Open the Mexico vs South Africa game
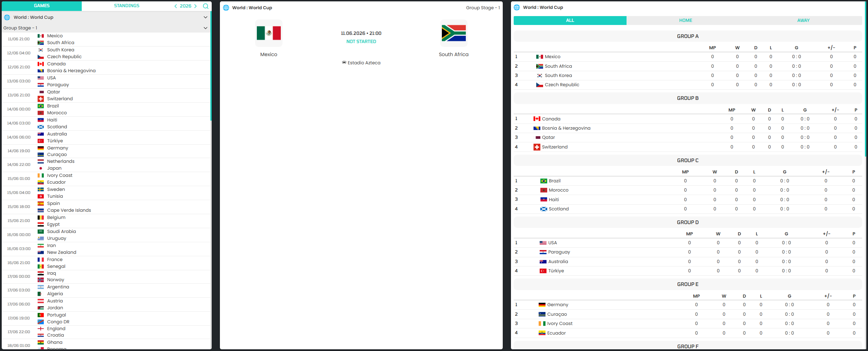Image resolution: width=868 pixels, height=351 pixels. pos(106,39)
